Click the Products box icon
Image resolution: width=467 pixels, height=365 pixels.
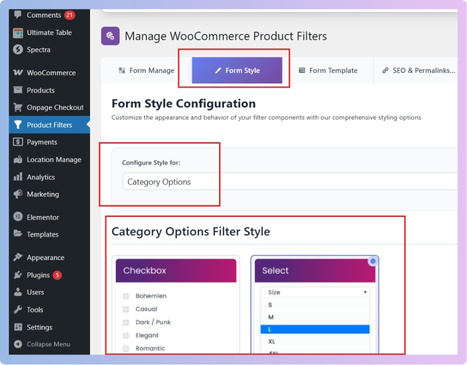click(x=18, y=90)
